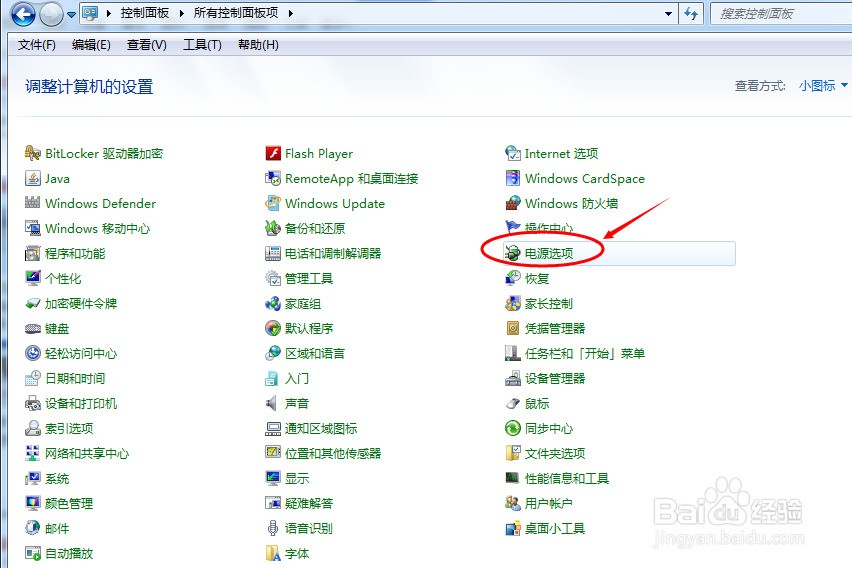The height and width of the screenshot is (568, 852).
Task: Click 自动播放 link
Action: [x=69, y=553]
